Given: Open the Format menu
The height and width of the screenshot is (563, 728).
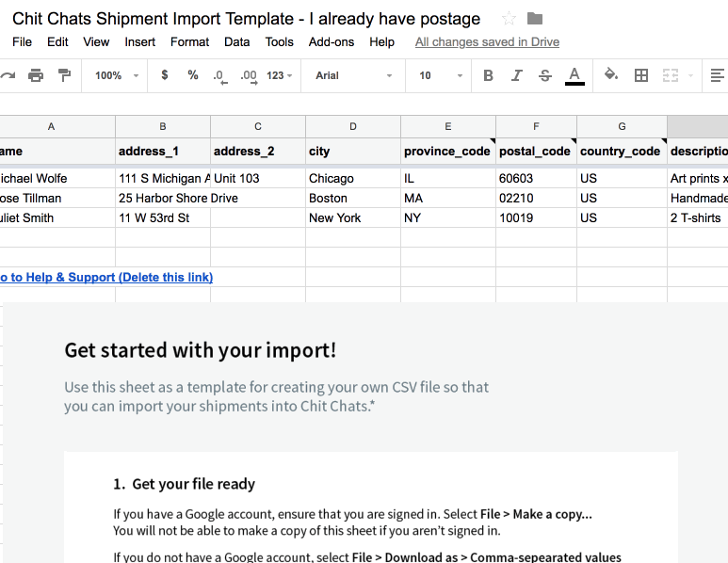Looking at the screenshot, I should tap(189, 41).
